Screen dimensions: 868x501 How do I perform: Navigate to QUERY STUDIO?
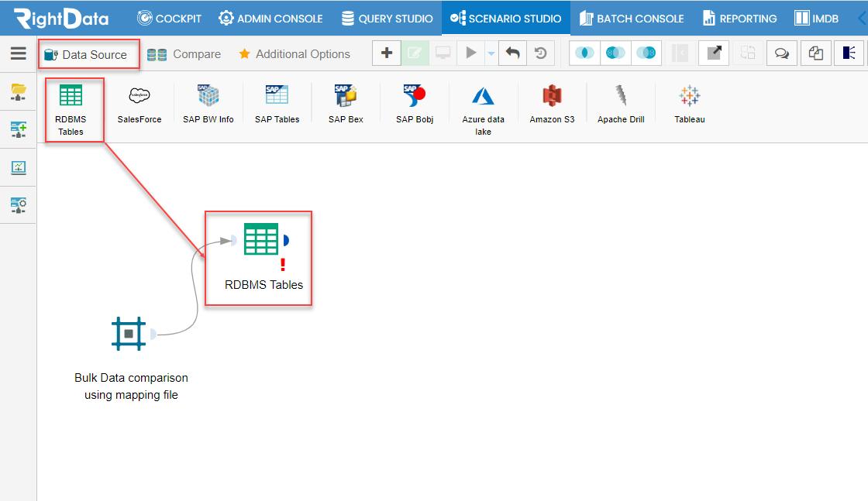point(388,18)
